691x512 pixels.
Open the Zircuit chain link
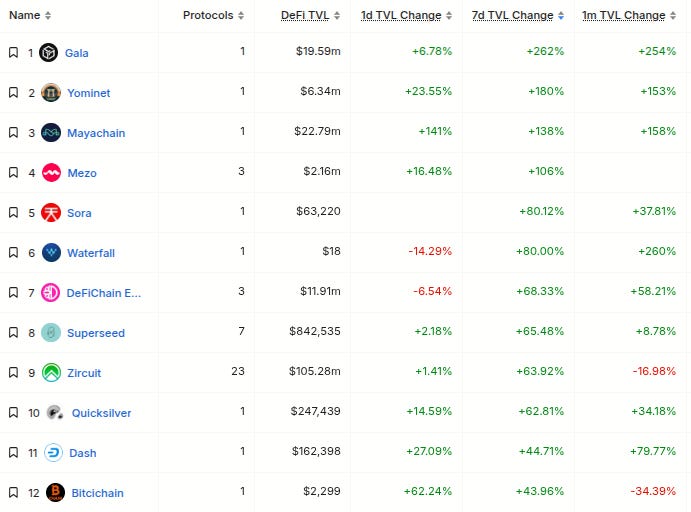84,373
